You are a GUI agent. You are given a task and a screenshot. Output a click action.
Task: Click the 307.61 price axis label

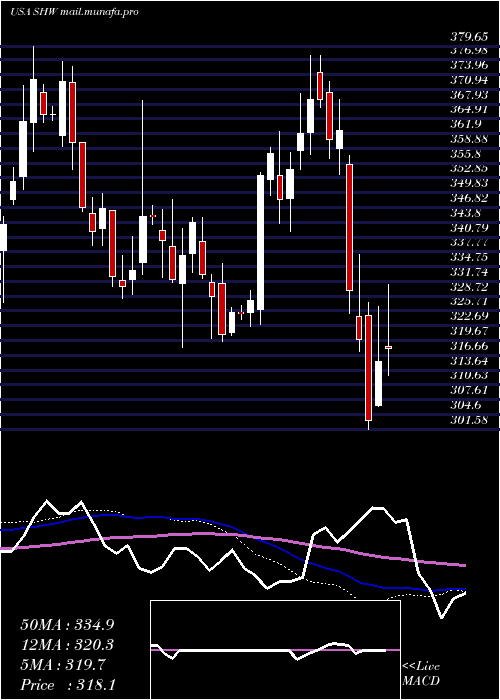point(468,390)
